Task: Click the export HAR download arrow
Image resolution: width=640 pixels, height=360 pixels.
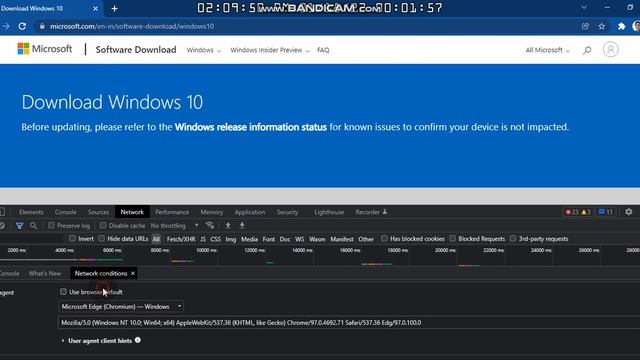Action: tap(242, 225)
